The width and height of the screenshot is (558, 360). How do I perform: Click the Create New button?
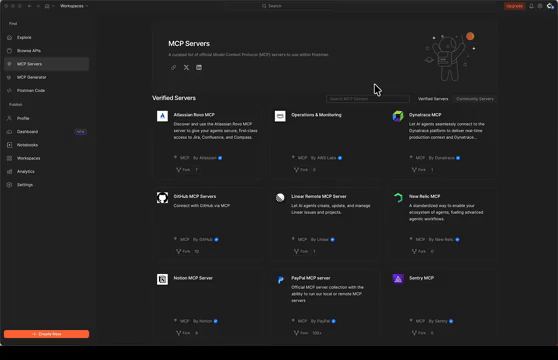(47, 334)
